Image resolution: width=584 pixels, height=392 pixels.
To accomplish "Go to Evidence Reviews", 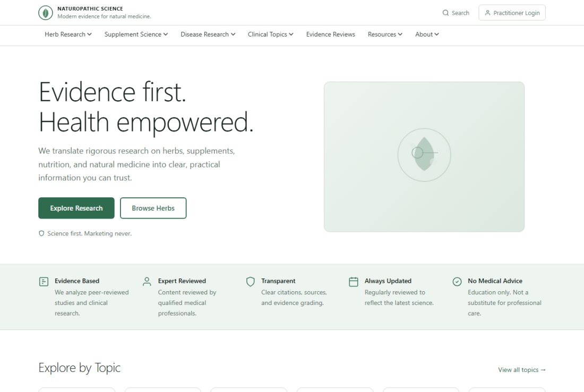I will (x=331, y=34).
